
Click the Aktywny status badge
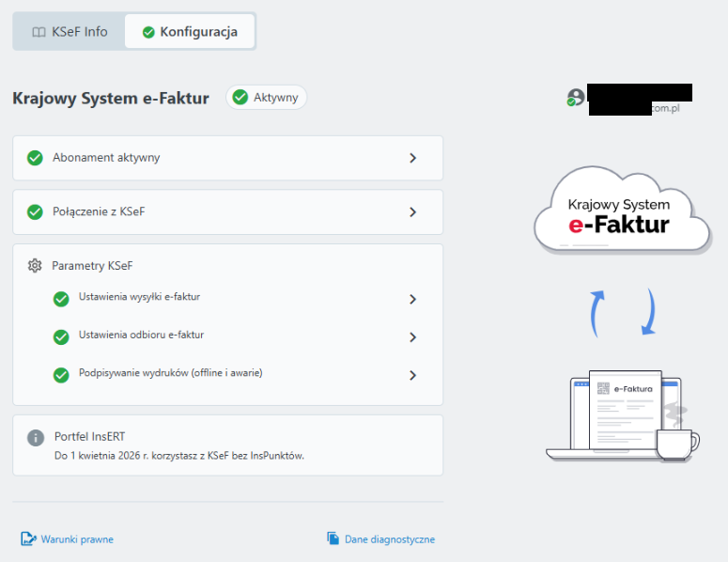pyautogui.click(x=267, y=98)
